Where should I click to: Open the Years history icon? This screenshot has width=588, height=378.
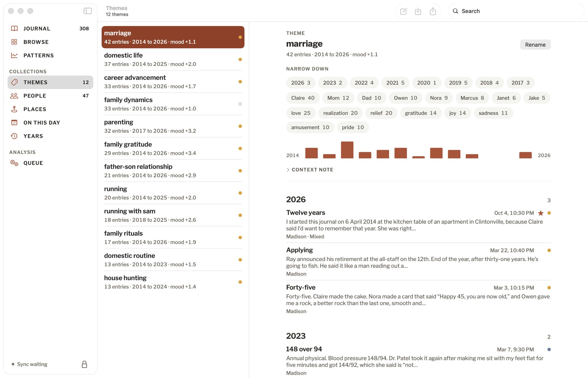[14, 136]
